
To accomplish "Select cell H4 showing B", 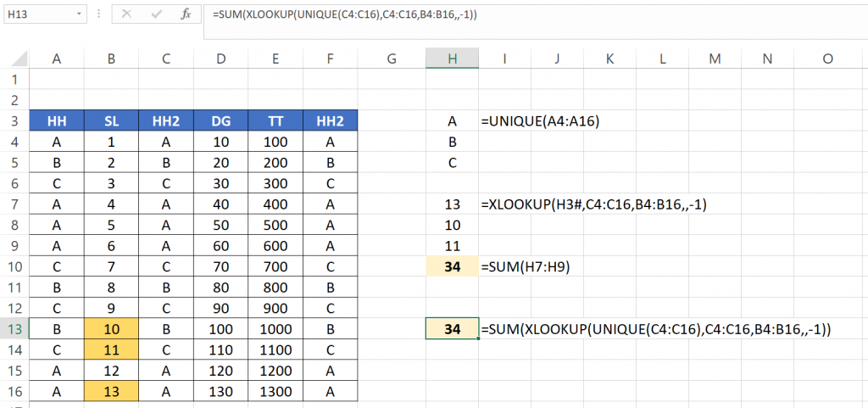I will [453, 142].
